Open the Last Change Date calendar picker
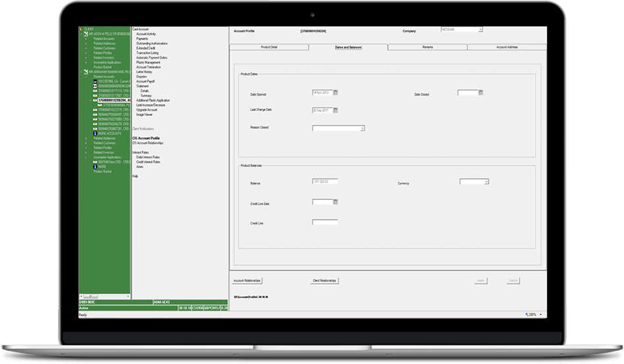The height and width of the screenshot is (364, 624). [335, 110]
